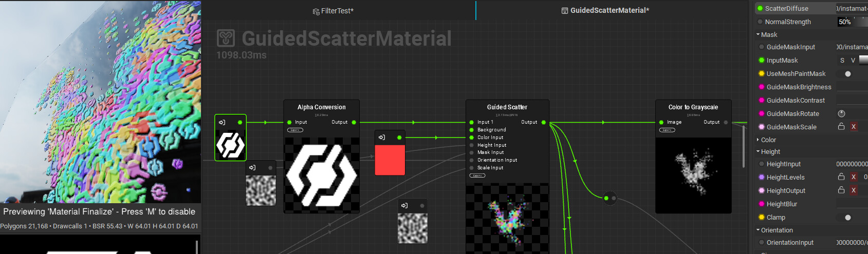Click the GuidedScatterMaterial graph title icon
868x254 pixels.
coord(226,38)
